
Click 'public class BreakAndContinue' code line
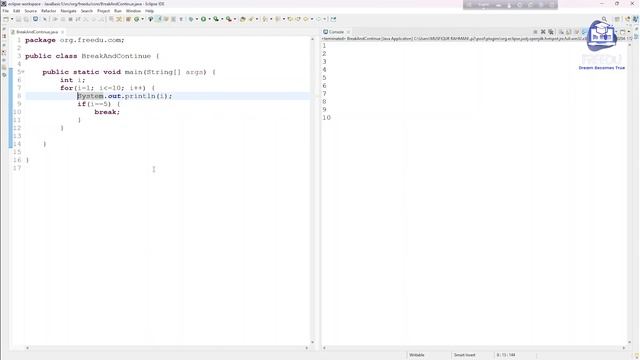(x=92, y=56)
